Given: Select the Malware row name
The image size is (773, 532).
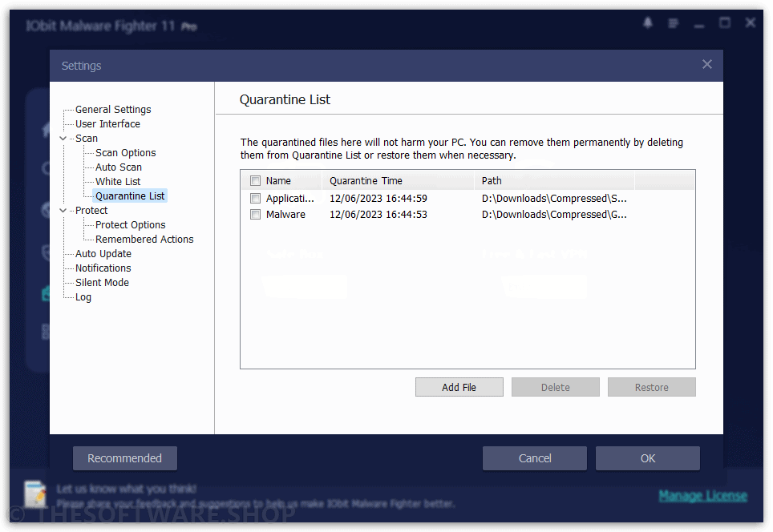Looking at the screenshot, I should click(285, 215).
